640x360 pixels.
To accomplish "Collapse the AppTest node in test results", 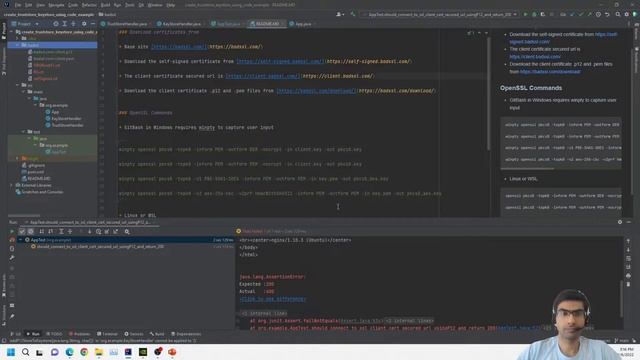I will [20, 240].
